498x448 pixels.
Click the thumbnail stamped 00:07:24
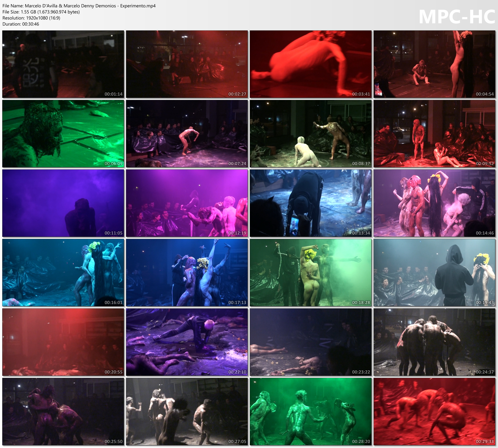[x=187, y=133]
